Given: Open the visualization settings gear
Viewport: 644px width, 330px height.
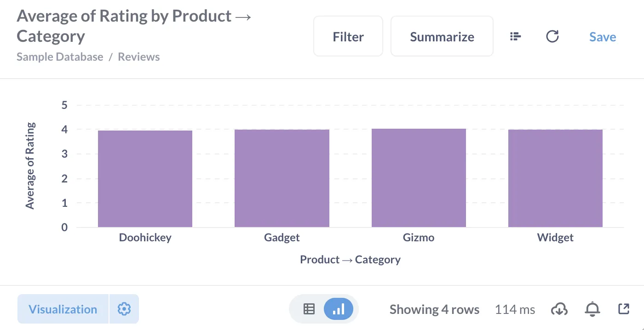Looking at the screenshot, I should [124, 309].
